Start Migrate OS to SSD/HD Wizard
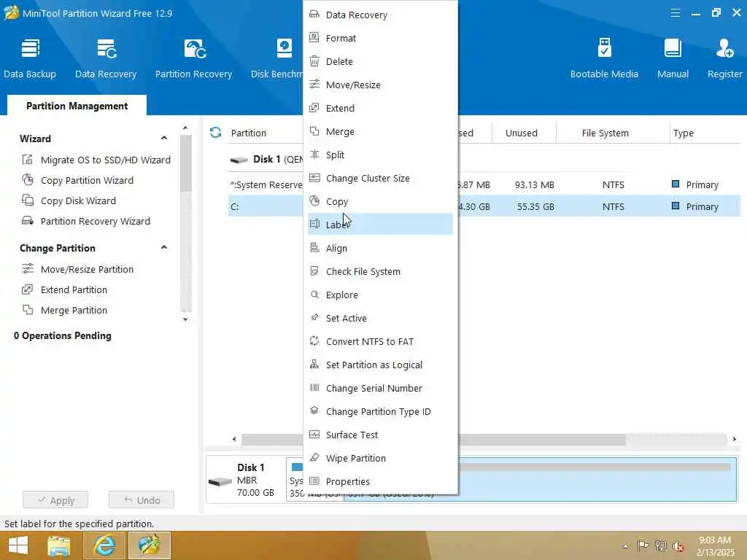Viewport: 747px width, 560px height. tap(96, 160)
